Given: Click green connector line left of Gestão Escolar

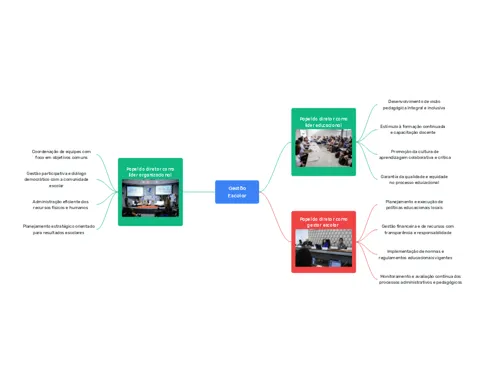Looking at the screenshot, I should coord(199,192).
